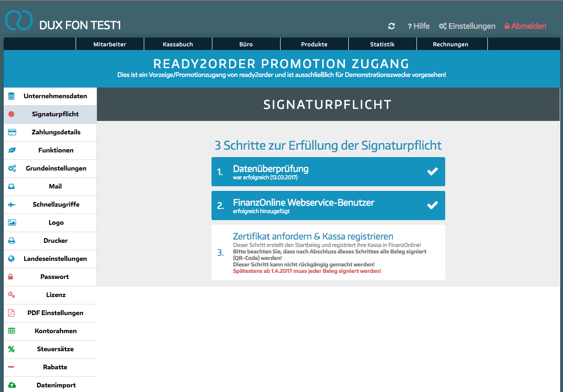Viewport: 563px width, 392px height.
Task: Start Zertifikat anfordern & Kassa registrieren
Action: [x=328, y=252]
